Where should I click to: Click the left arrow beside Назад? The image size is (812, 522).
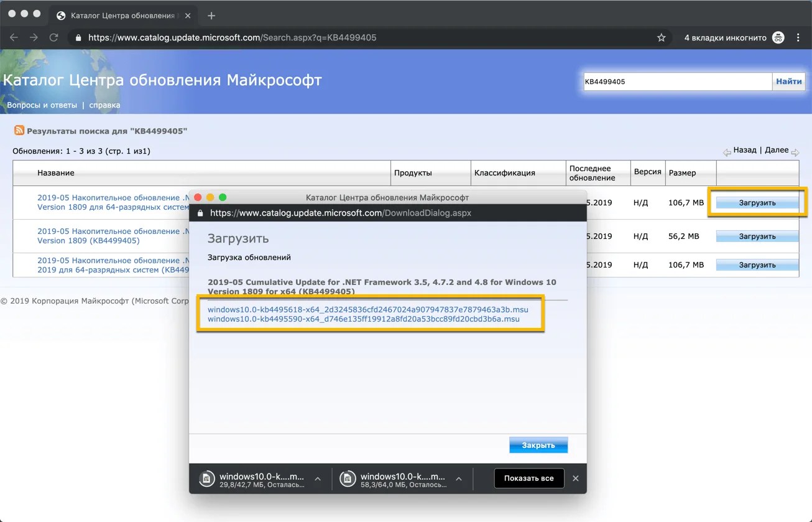[x=727, y=152]
